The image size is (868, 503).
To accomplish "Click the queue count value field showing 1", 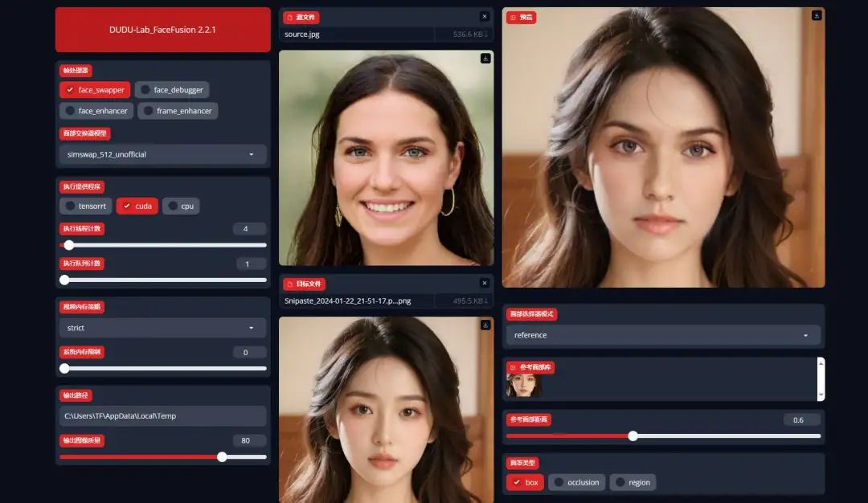I will pos(251,264).
